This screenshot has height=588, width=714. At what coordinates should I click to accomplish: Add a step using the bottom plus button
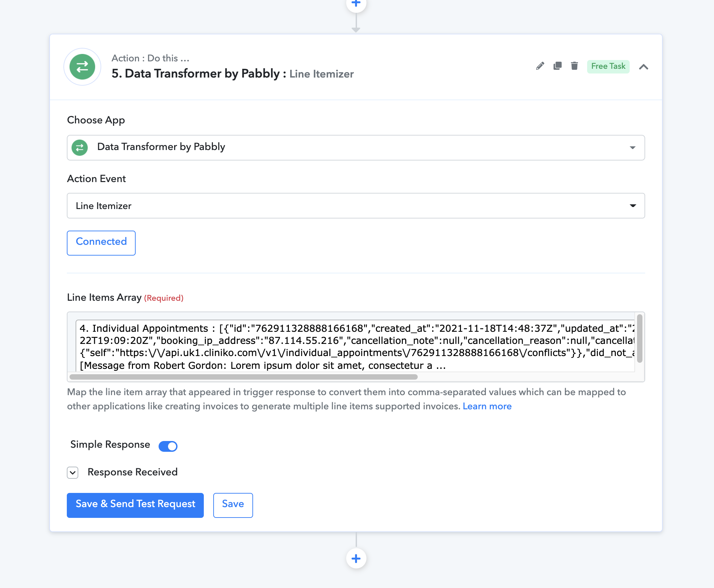(356, 559)
